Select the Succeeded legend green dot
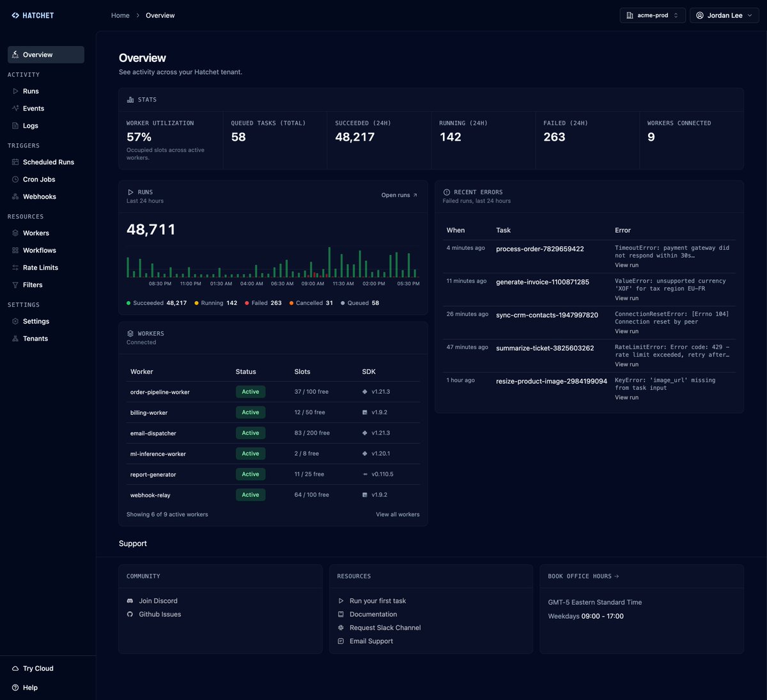Screen dimensions: 767x700 pos(128,303)
